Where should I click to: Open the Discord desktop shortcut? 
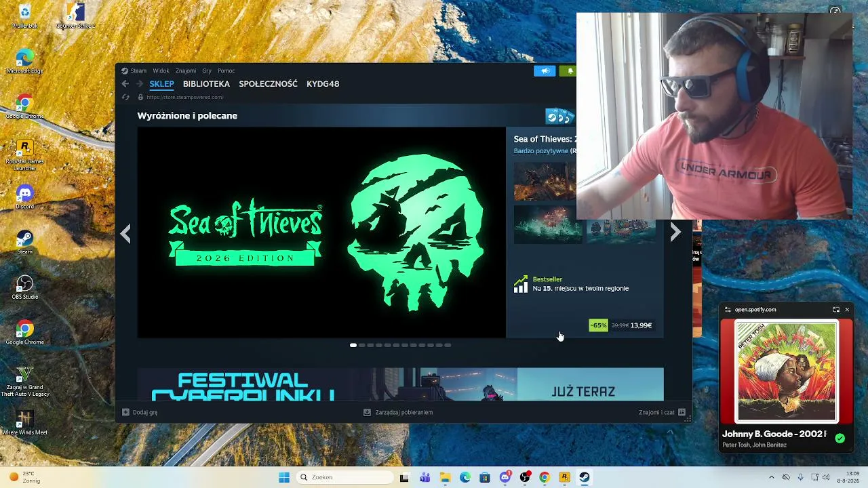tap(25, 197)
